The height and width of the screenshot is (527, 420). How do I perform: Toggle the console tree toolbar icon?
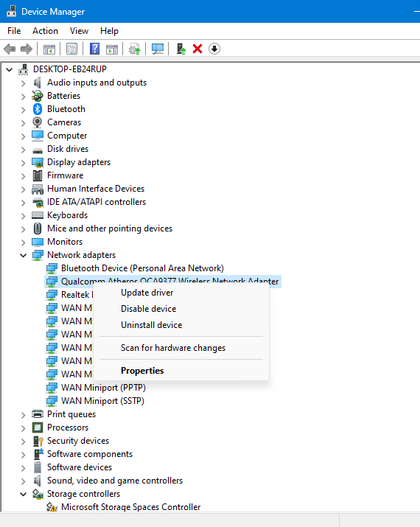(49, 49)
